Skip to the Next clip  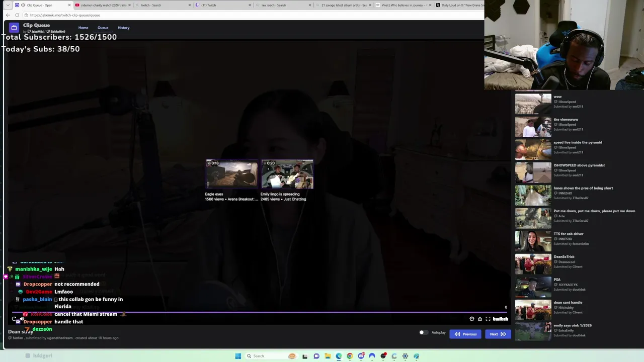point(498,334)
